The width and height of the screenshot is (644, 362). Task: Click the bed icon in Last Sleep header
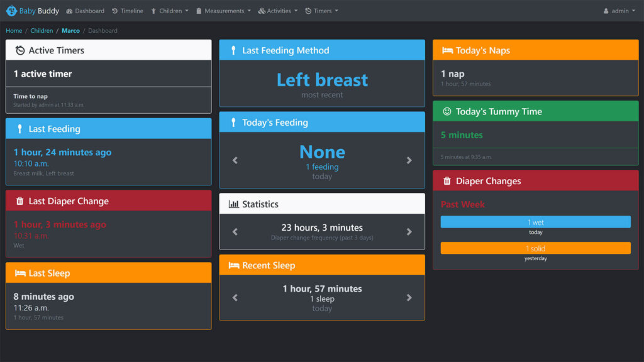click(x=20, y=273)
